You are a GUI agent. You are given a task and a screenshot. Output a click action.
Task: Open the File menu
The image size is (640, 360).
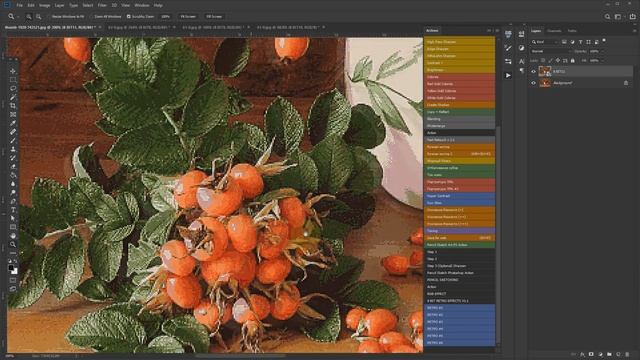coord(19,5)
